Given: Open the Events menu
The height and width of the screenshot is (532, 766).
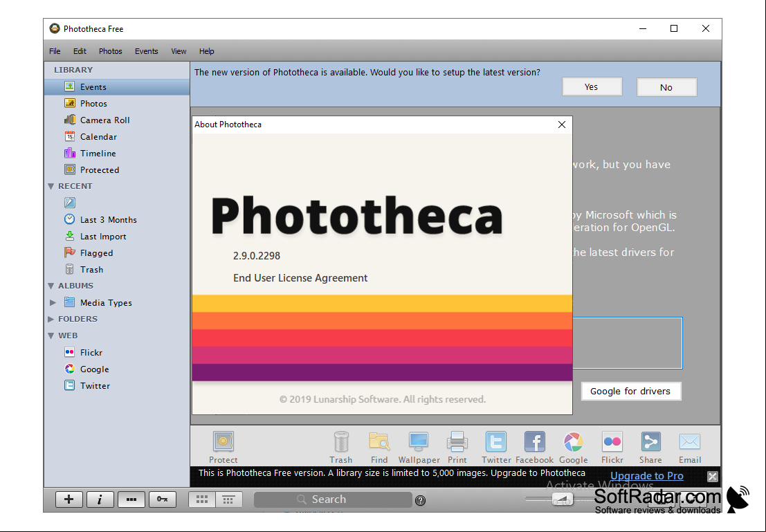Looking at the screenshot, I should (x=147, y=51).
